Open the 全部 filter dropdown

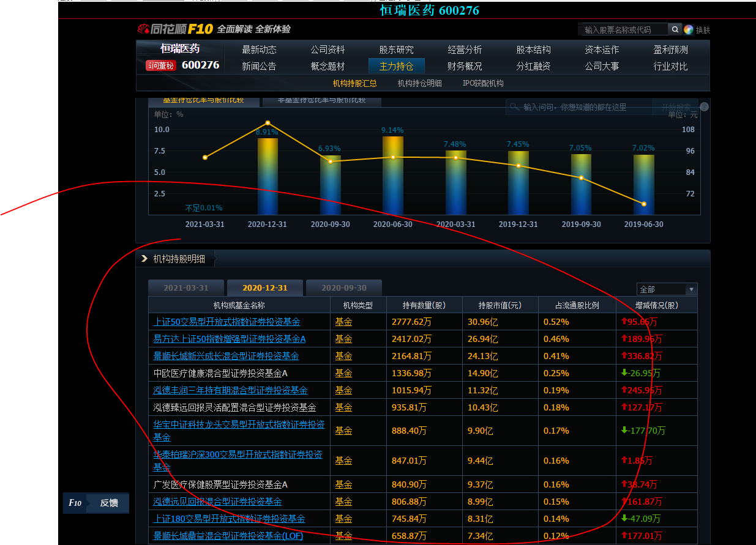point(667,289)
